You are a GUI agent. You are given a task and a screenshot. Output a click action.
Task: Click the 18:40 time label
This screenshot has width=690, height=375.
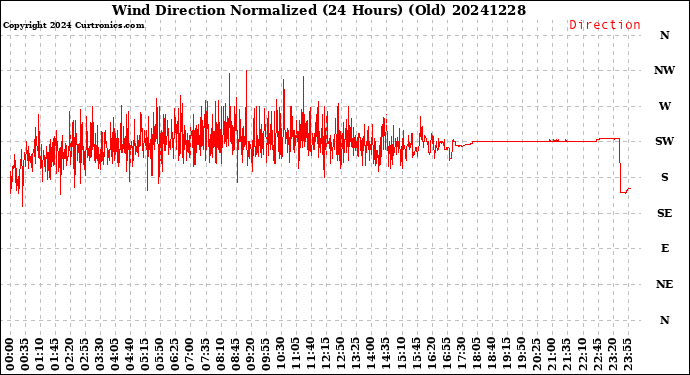491,354
